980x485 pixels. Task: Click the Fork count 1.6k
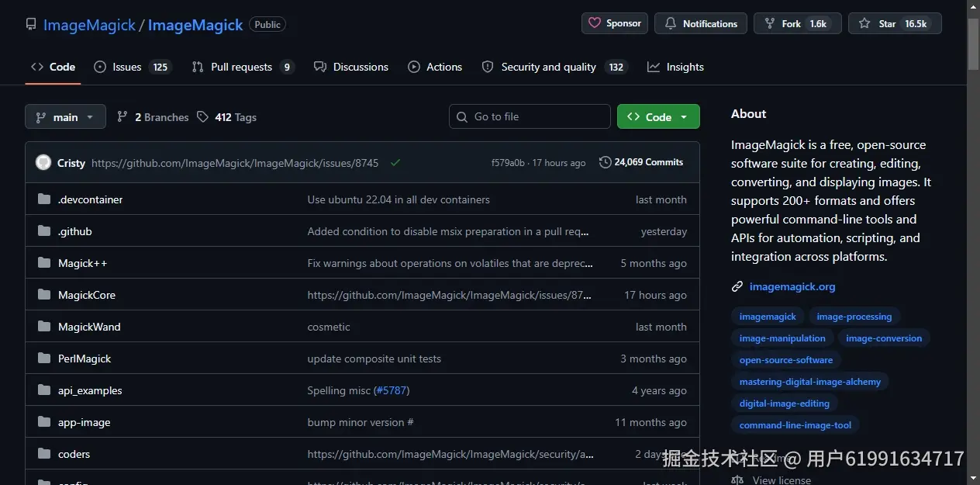pos(818,24)
